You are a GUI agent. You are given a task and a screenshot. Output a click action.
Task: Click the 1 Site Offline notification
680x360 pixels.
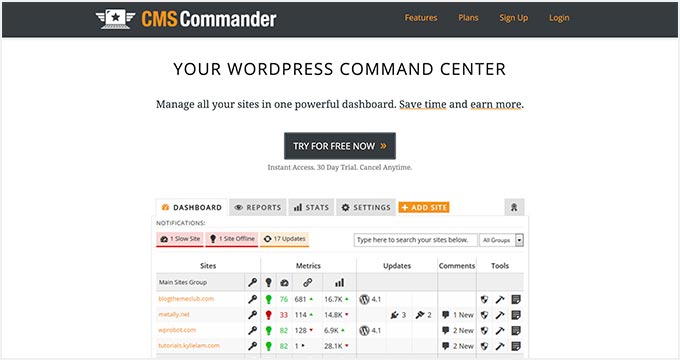click(x=232, y=239)
